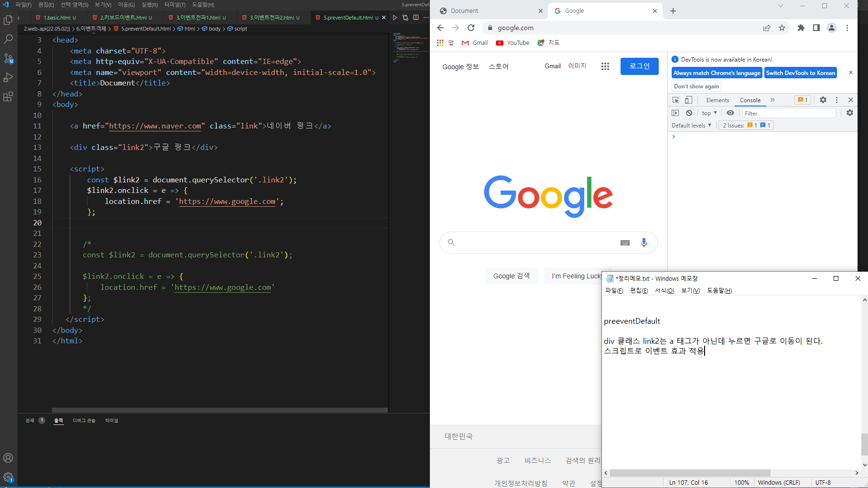Open Chrome Extensions puzzle icon

click(x=801, y=28)
